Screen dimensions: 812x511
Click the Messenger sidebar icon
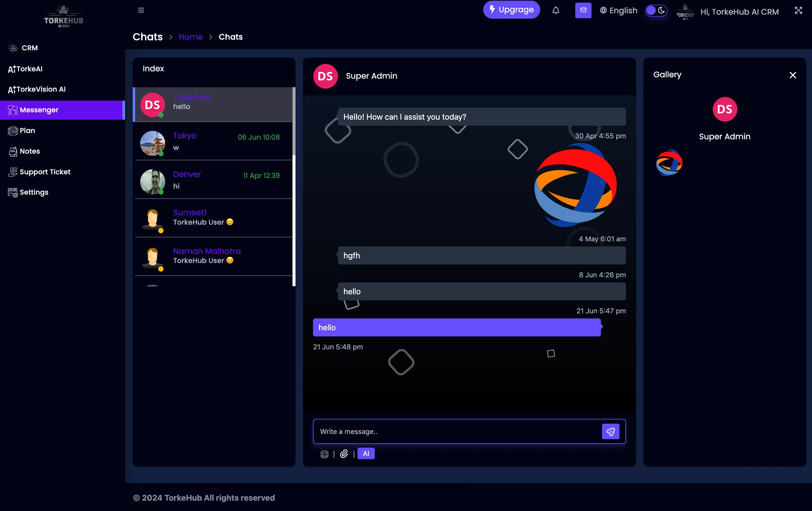click(x=13, y=110)
